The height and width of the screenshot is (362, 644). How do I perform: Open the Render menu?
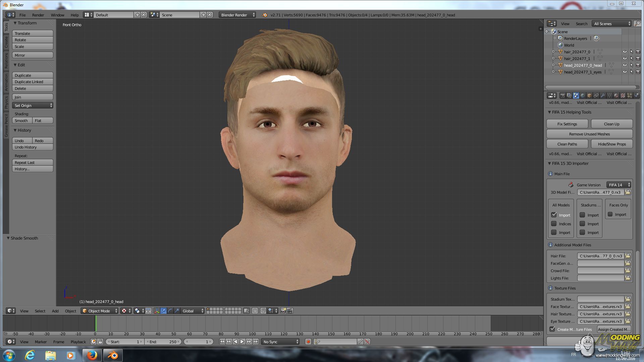[38, 15]
